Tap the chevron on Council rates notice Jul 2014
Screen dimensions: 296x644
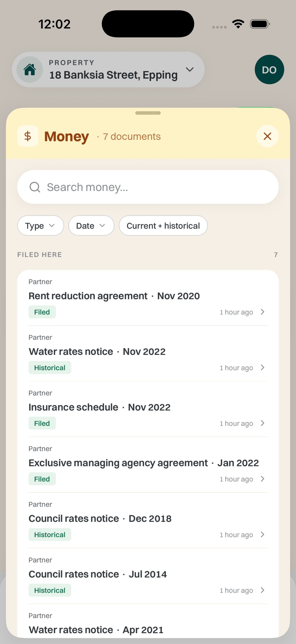262,590
